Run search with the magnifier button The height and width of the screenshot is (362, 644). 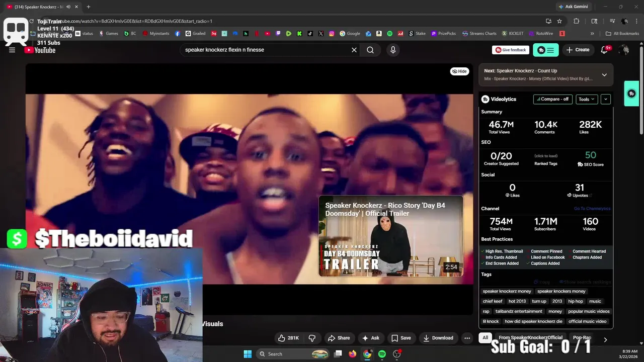pyautogui.click(x=370, y=50)
